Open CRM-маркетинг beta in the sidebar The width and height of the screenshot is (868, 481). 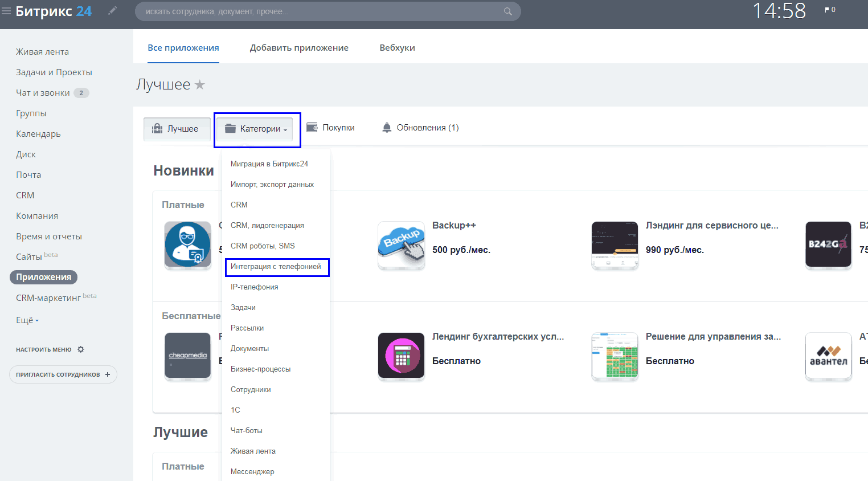click(x=56, y=297)
